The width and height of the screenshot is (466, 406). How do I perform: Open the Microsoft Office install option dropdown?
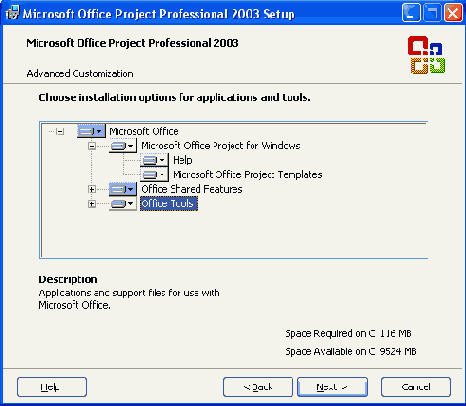tap(91, 131)
